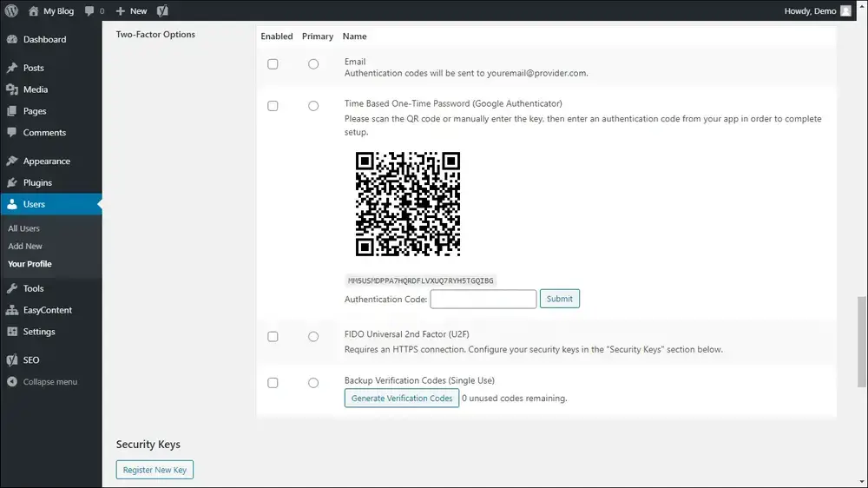This screenshot has width=868, height=488.
Task: Click the Name column header
Action: (354, 36)
